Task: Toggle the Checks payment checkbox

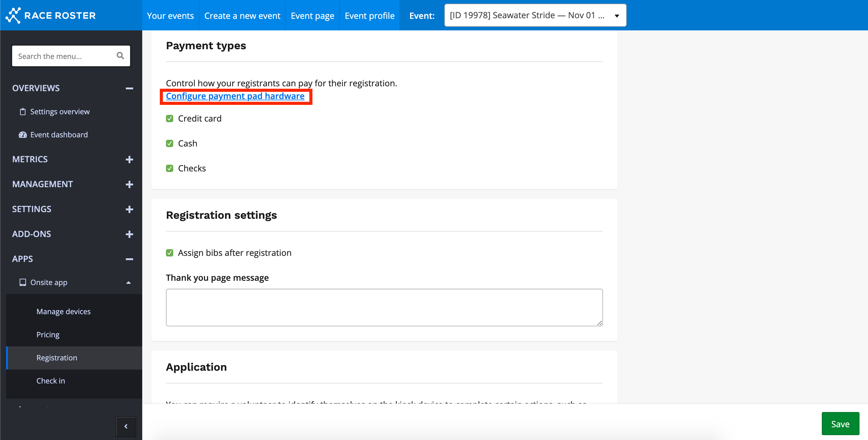Action: point(170,168)
